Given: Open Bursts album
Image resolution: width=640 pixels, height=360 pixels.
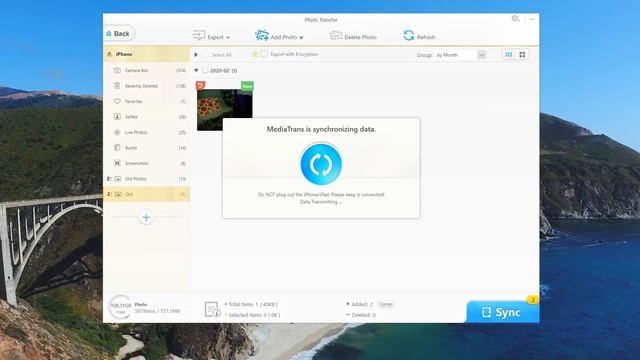Looking at the screenshot, I should click(x=147, y=148).
